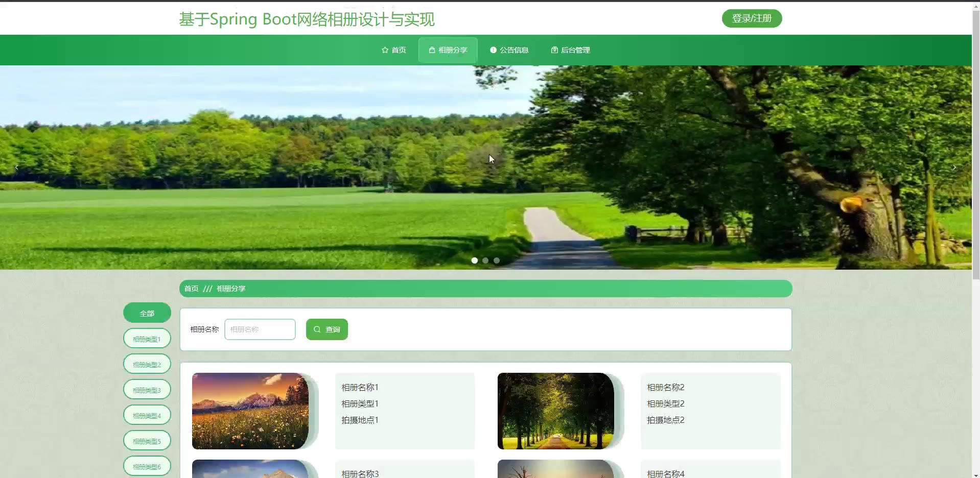The height and width of the screenshot is (478, 980).
Task: Click the info icon beside 公告信息
Action: [x=493, y=50]
